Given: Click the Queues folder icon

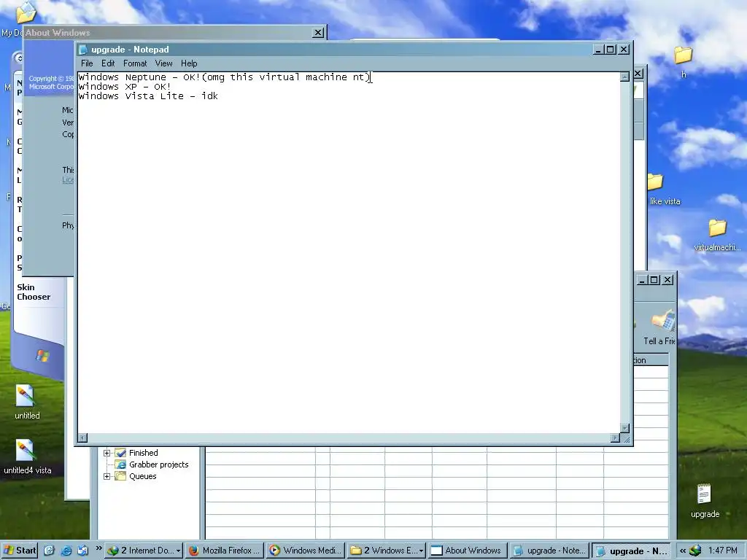Looking at the screenshot, I should click(x=120, y=476).
